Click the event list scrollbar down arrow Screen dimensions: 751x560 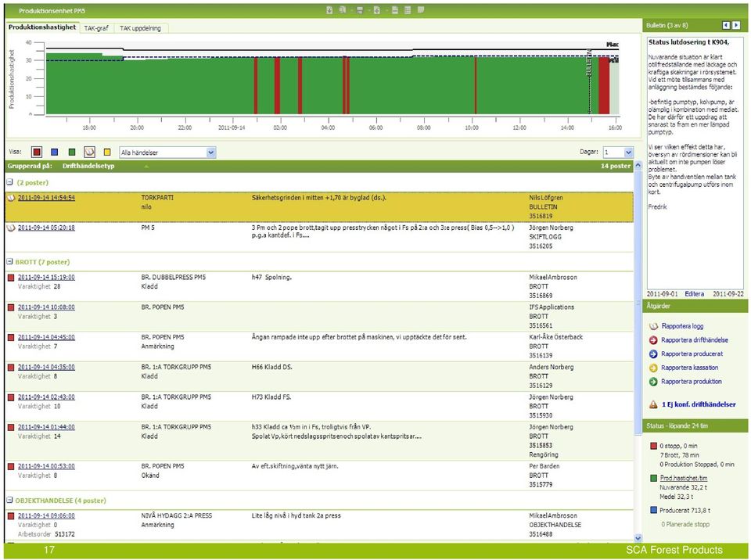pos(638,538)
